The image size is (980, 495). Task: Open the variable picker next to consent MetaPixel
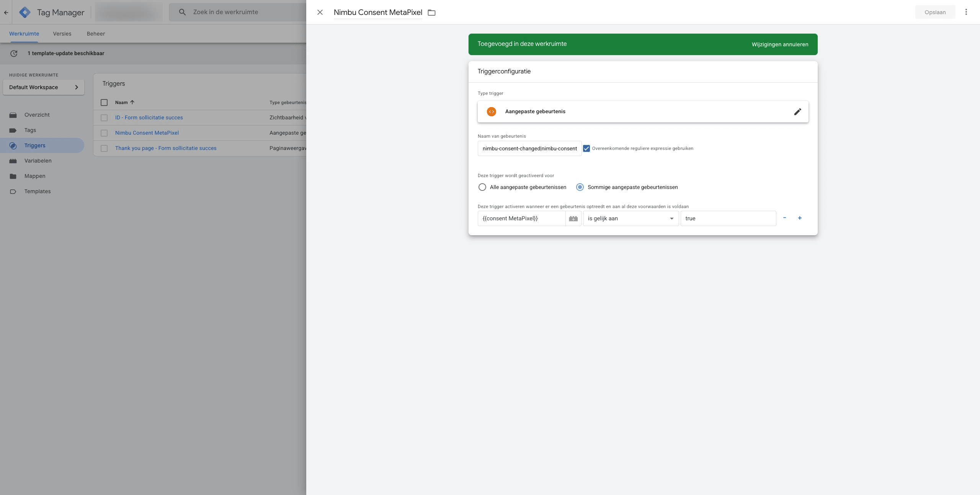click(573, 218)
